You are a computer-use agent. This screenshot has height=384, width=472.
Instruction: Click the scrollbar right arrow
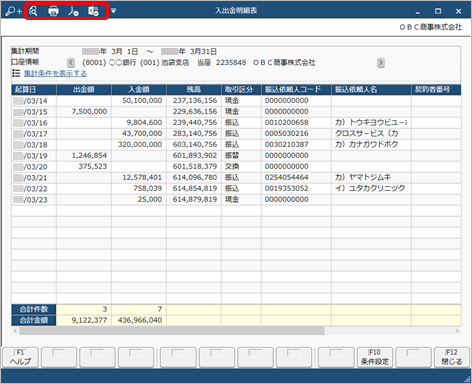point(457,331)
